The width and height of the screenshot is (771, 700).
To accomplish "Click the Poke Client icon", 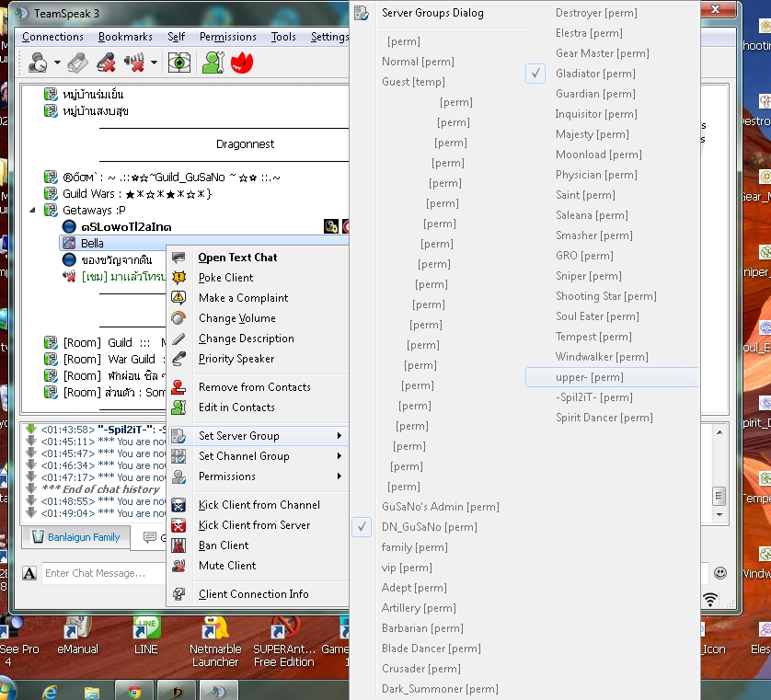I will tap(178, 278).
